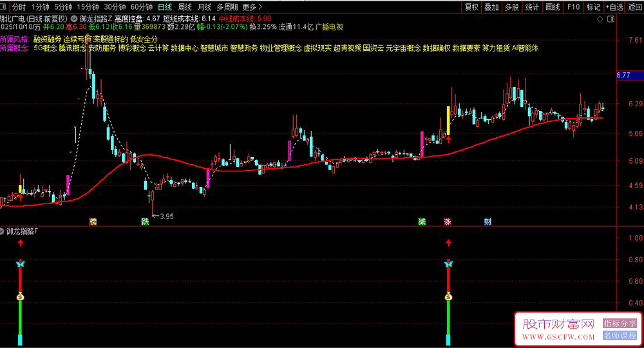This screenshot has height=348, width=644.
Task: Click the green 减 event marker
Action: coord(422,222)
